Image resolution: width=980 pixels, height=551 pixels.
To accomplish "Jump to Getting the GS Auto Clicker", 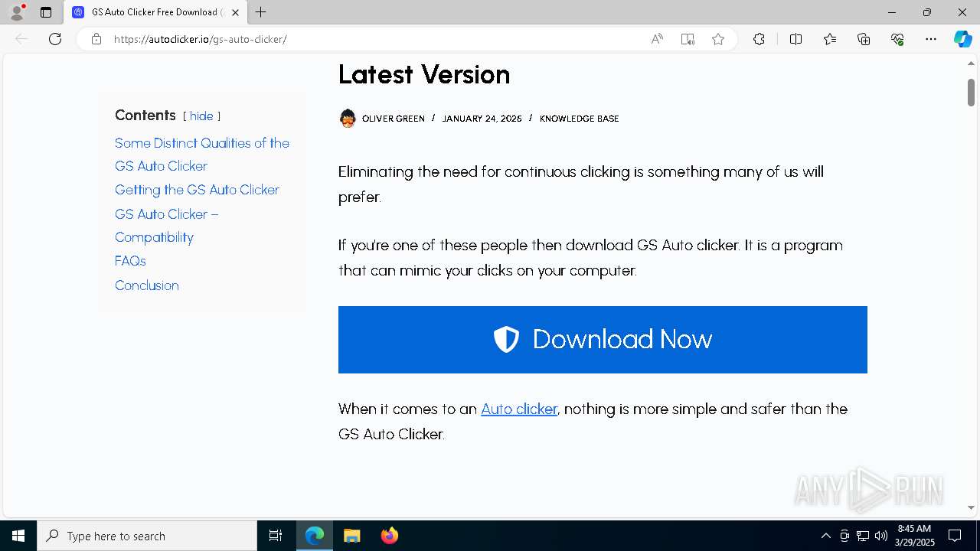I will (197, 190).
